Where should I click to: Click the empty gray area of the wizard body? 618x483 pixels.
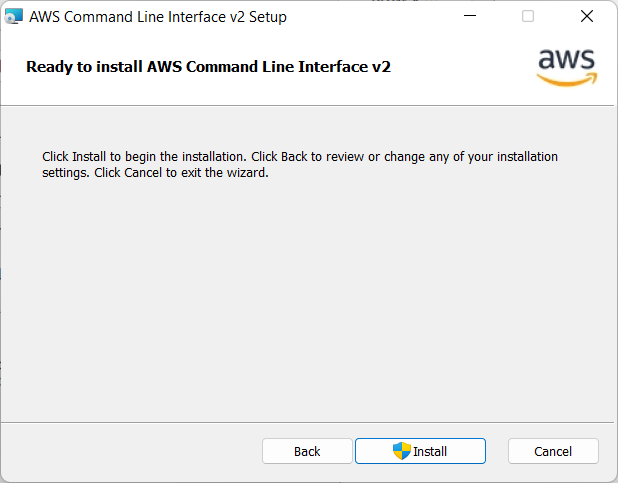click(x=300, y=300)
